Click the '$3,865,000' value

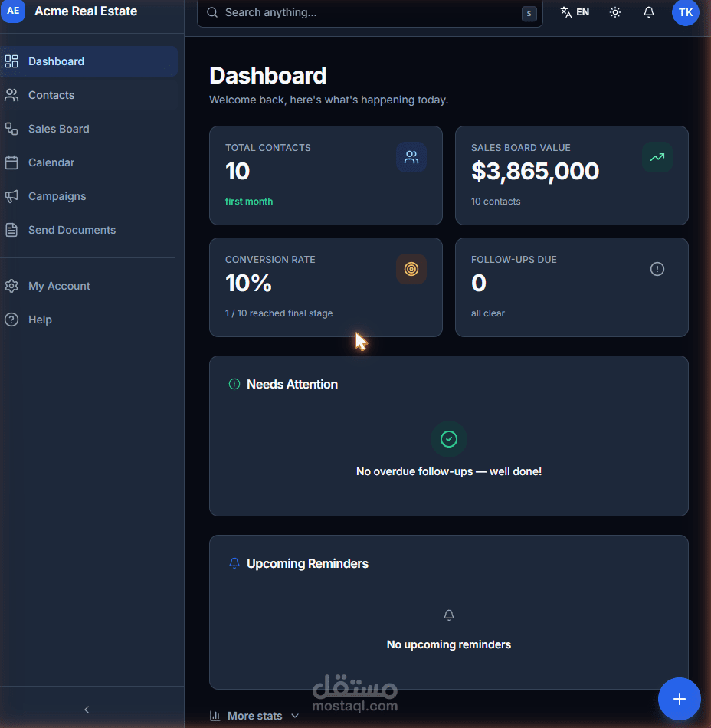(535, 171)
